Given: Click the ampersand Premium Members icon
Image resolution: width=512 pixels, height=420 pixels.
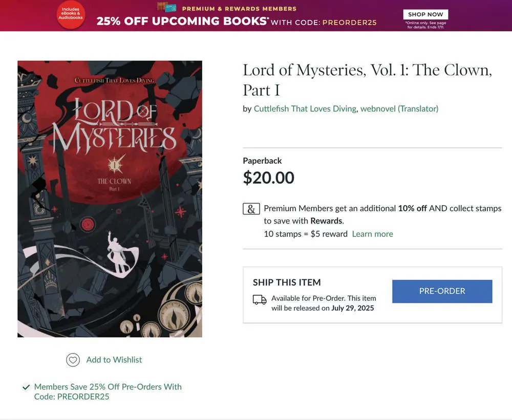Looking at the screenshot, I should click(251, 209).
